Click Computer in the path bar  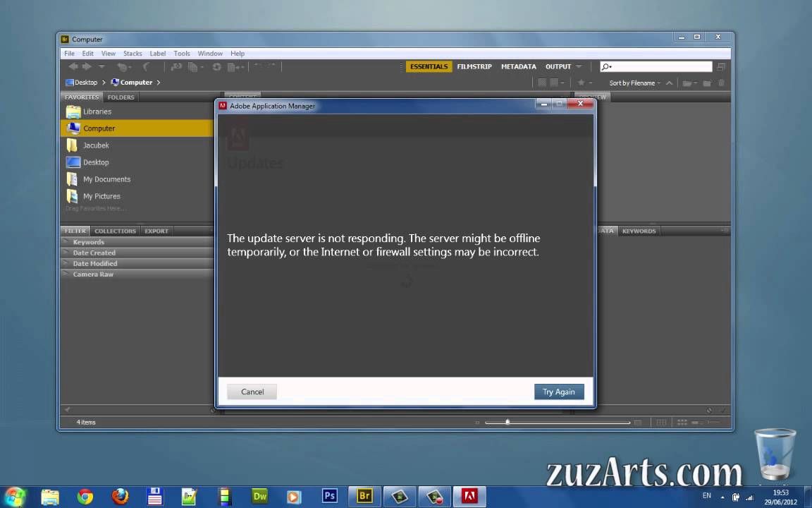[x=132, y=83]
